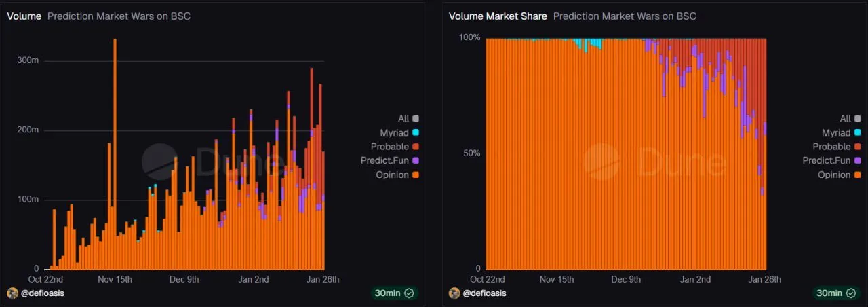Click Prediction Market Wars on BSC subtitle on left
This screenshot has width=868, height=307.
coord(119,16)
